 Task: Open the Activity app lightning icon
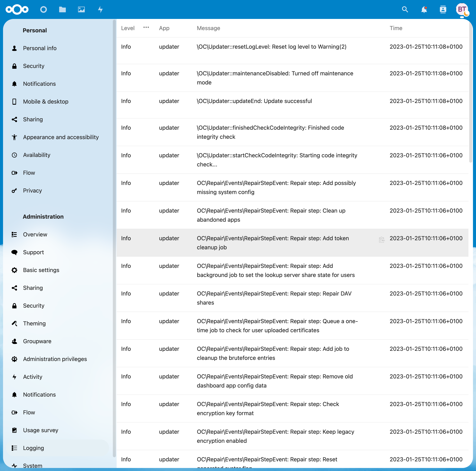click(x=100, y=10)
